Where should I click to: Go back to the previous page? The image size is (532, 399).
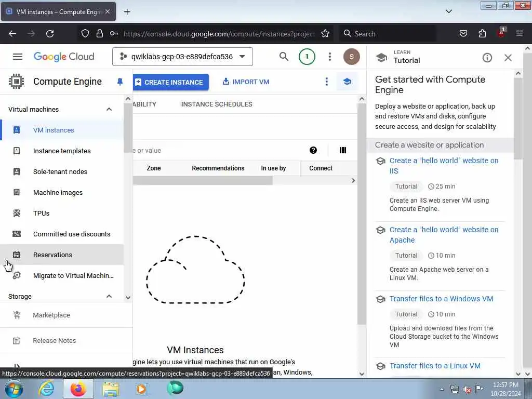point(12,34)
